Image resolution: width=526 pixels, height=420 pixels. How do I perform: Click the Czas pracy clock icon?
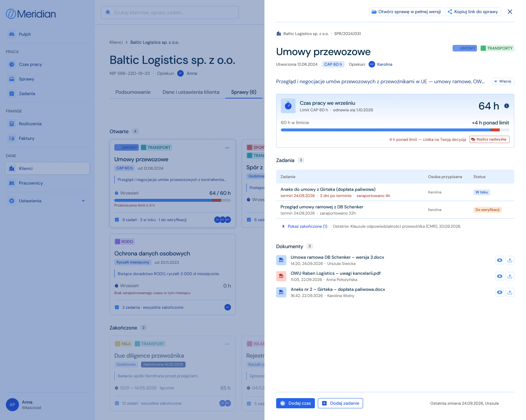point(12,65)
